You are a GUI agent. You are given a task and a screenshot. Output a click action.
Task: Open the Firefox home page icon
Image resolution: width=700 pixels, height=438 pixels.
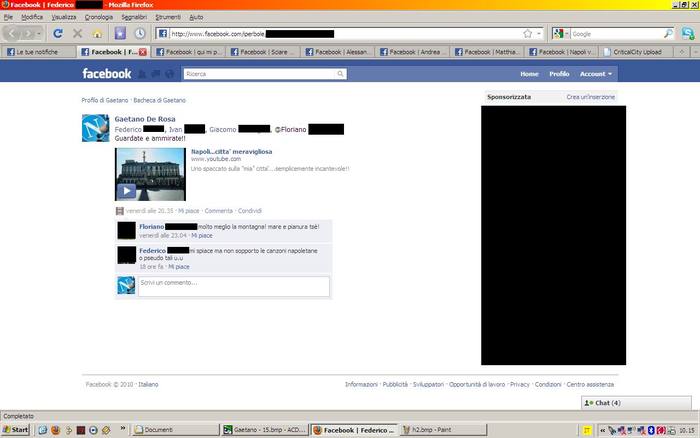pyautogui.click(x=97, y=34)
